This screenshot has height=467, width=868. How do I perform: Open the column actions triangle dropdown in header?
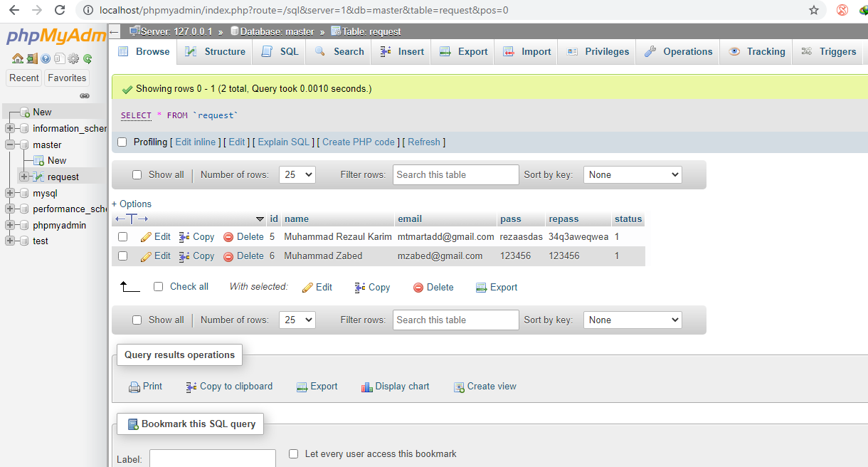point(260,219)
